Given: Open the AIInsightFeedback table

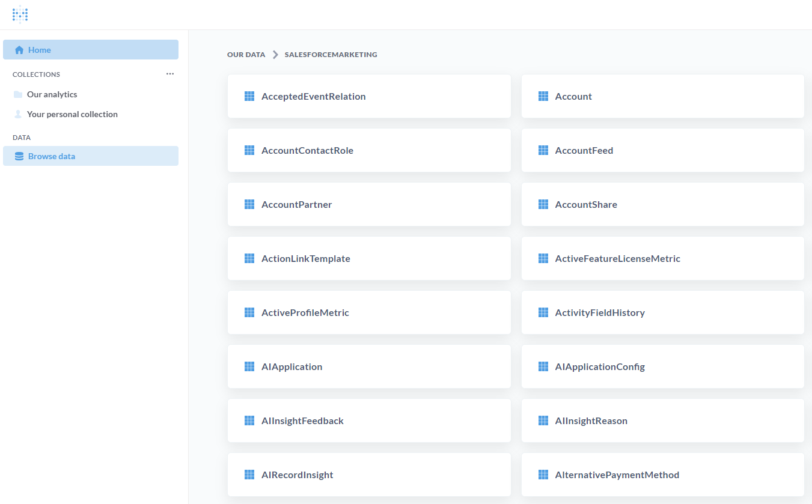Looking at the screenshot, I should [x=302, y=421].
